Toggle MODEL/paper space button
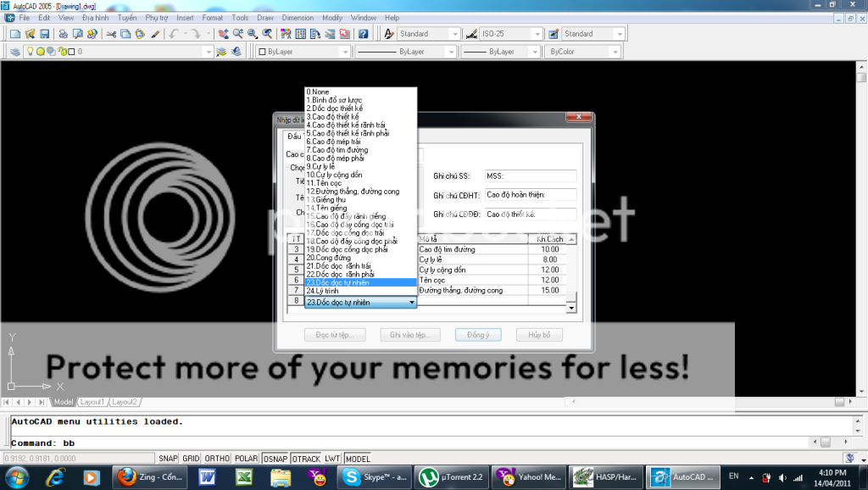868x490 pixels. (x=358, y=459)
